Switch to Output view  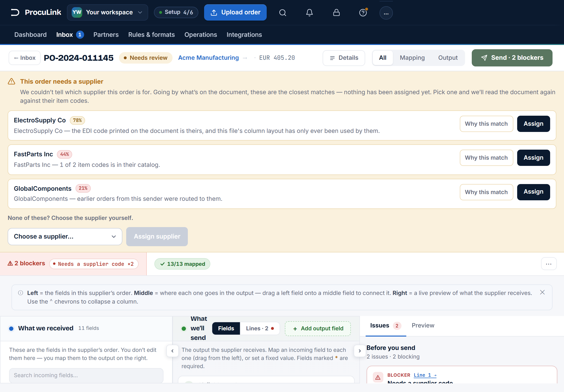(448, 58)
